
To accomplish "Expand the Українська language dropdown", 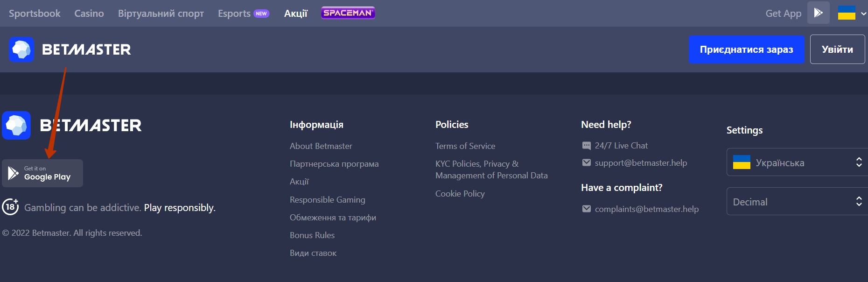I will (x=797, y=162).
